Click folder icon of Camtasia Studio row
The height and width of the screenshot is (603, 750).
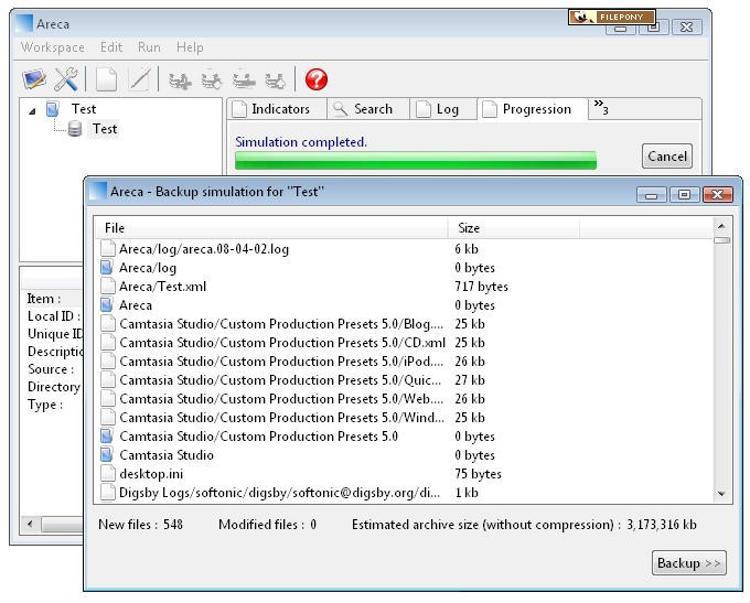click(107, 455)
